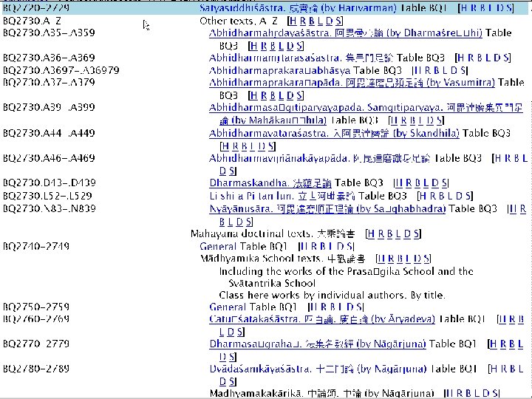Image resolution: width=532 pixels, height=399 pixels.
Task: Open the General caption for BQ2750-2759
Action: pos(228,307)
